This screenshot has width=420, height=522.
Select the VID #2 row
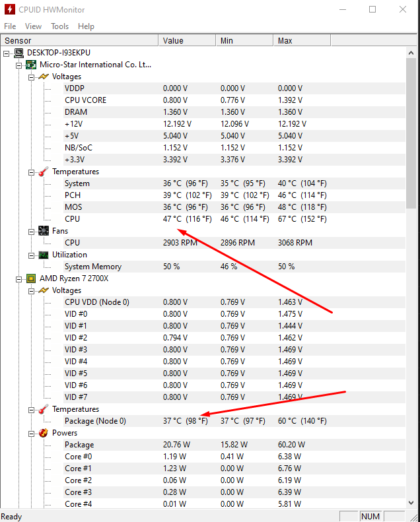[234, 338]
